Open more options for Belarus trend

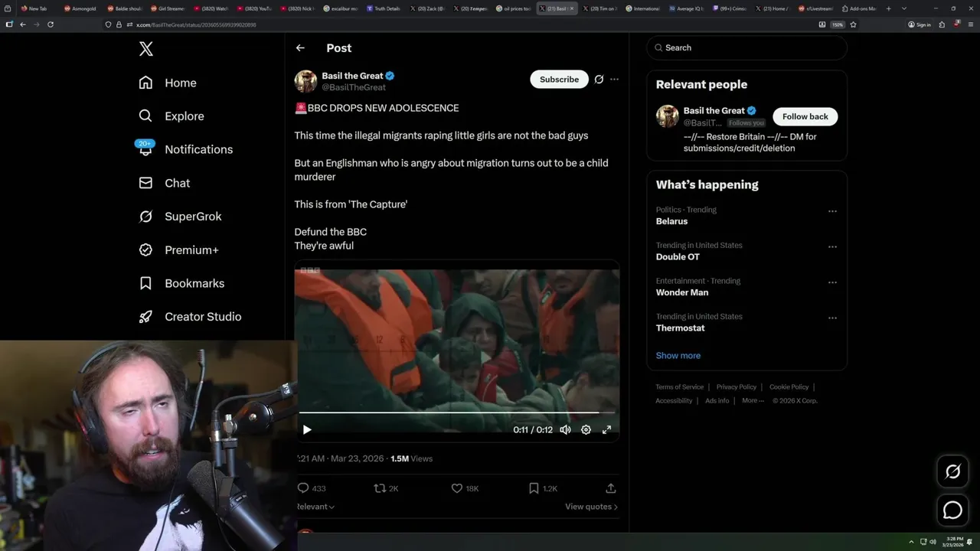tap(832, 211)
